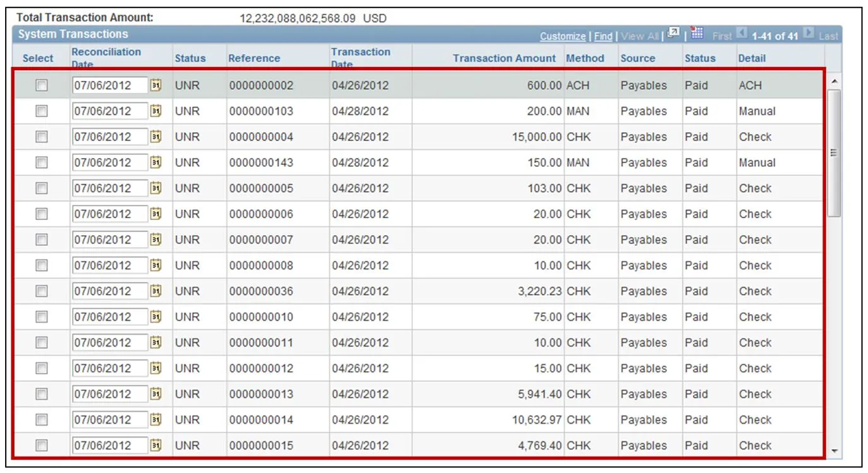Select the row with reference 0000000006
868x473 pixels.
coord(42,214)
